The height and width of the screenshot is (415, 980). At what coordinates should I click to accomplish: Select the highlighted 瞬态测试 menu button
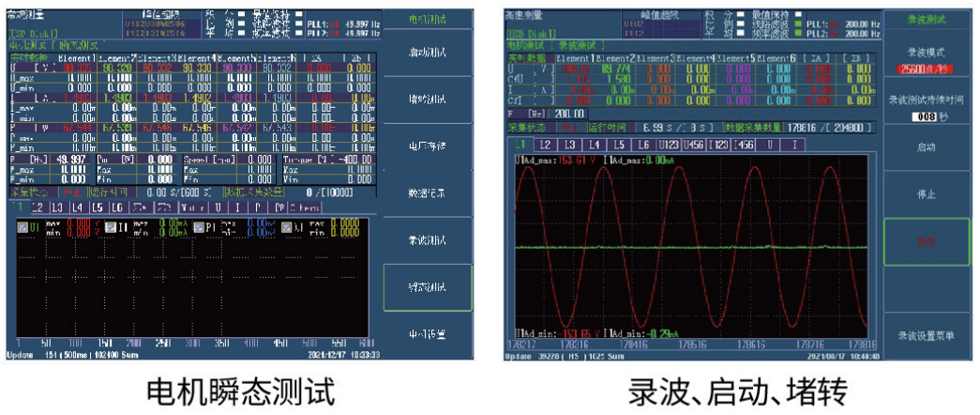(427, 286)
